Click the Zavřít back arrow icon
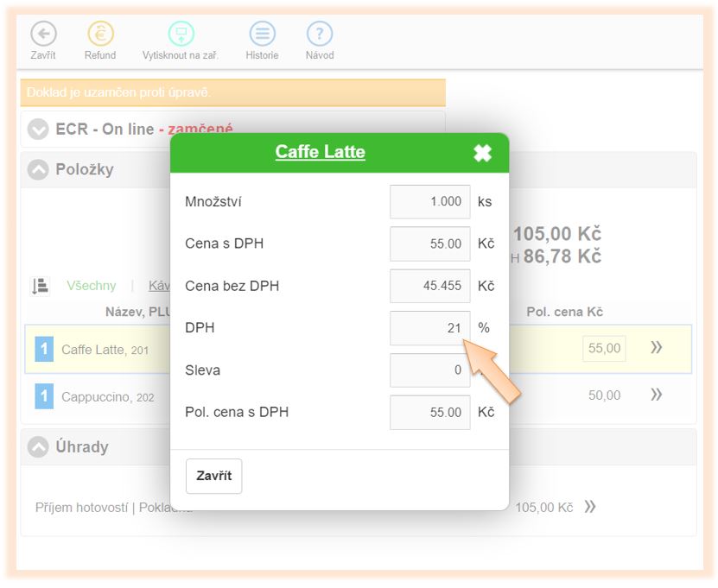The height and width of the screenshot is (588, 718). pos(43,35)
